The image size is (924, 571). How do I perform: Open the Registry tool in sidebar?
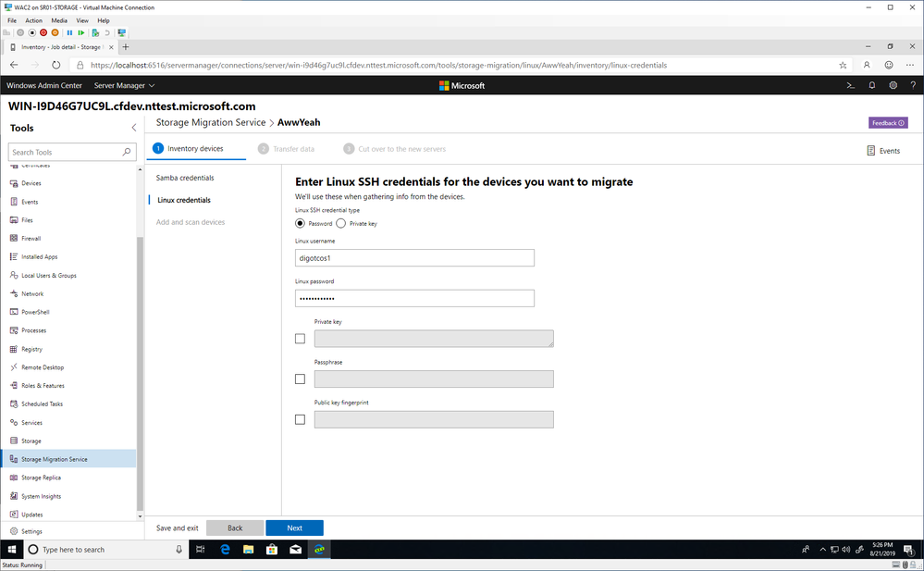pos(31,349)
